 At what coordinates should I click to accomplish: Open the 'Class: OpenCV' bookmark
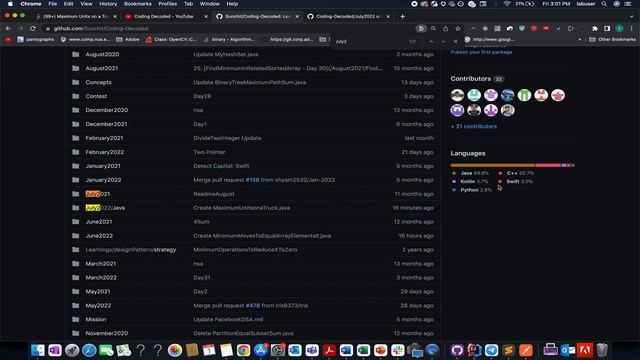click(x=171, y=40)
